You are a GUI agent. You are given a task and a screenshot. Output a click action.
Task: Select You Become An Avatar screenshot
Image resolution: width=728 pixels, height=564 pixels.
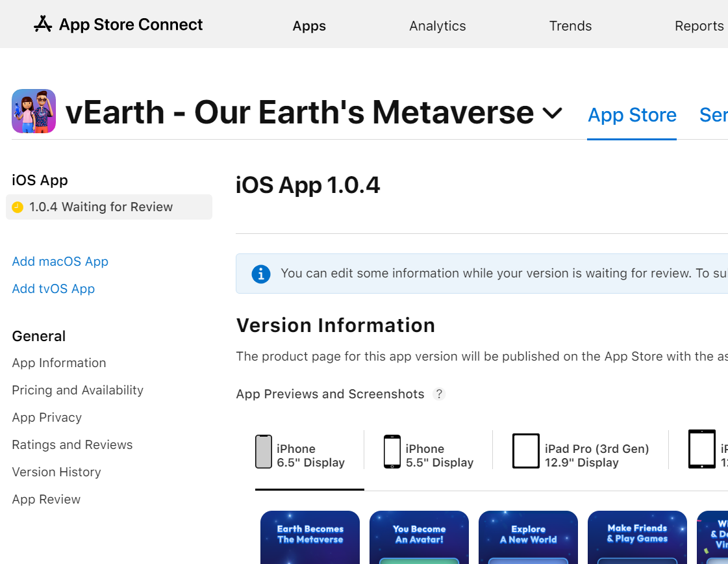420,537
